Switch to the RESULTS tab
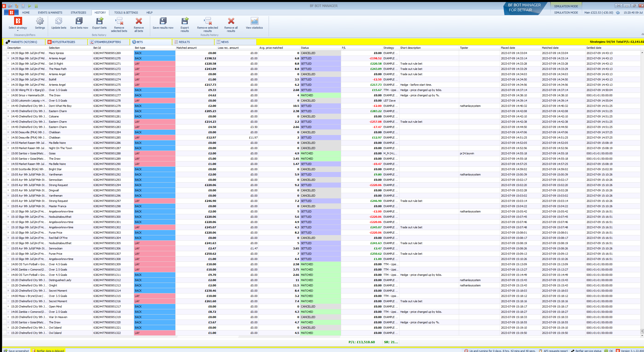 (193, 42)
